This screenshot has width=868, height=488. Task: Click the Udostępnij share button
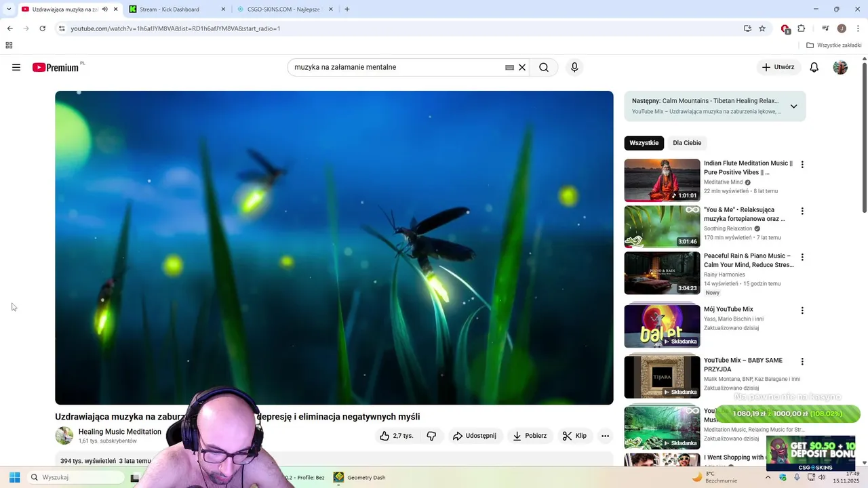[x=475, y=436]
